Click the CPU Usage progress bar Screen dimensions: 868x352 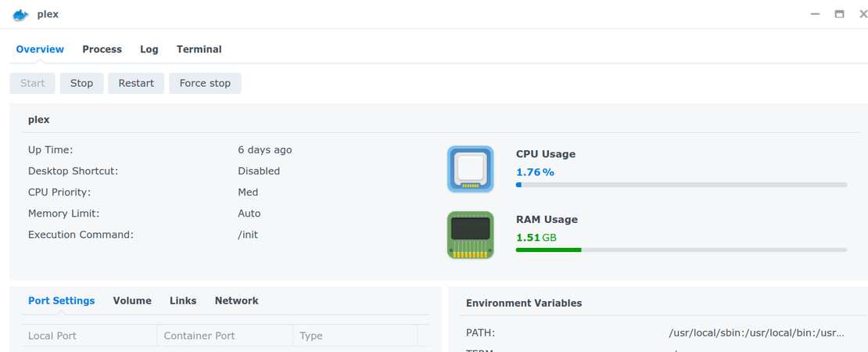click(681, 185)
